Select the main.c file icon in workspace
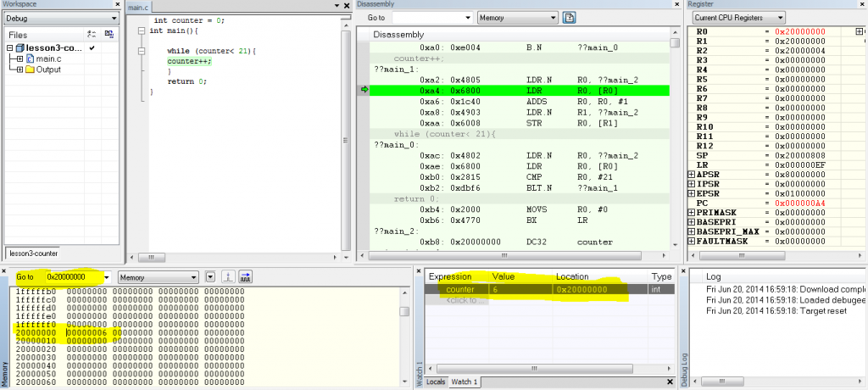Image resolution: width=868 pixels, height=390 pixels. click(30, 58)
